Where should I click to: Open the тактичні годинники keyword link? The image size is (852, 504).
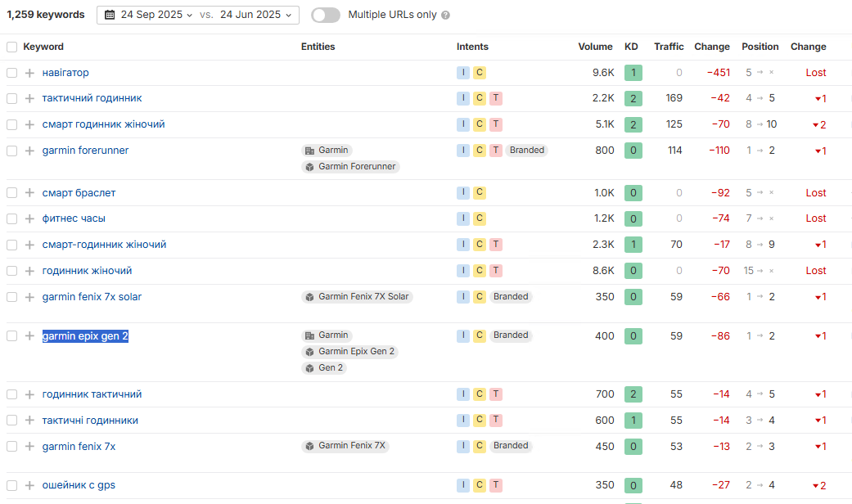coord(90,421)
